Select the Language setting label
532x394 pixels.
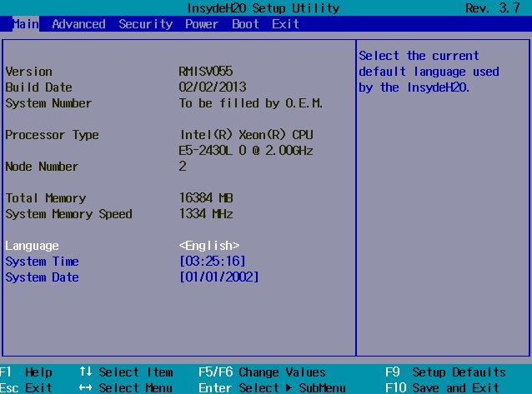tap(32, 246)
